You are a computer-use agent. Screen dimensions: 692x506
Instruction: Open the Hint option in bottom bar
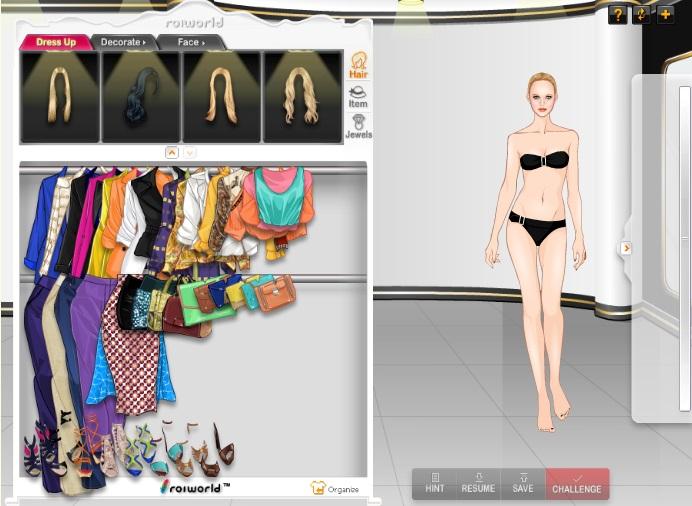(435, 484)
